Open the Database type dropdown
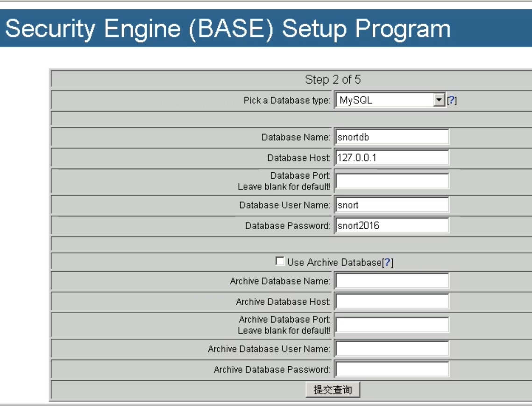This screenshot has height=406, width=532. [x=385, y=100]
